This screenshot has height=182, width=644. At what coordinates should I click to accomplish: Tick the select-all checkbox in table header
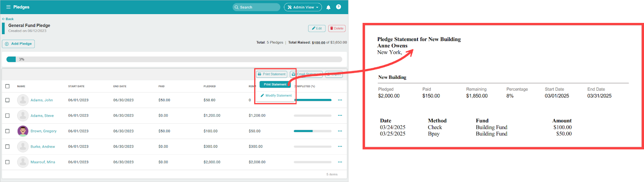7,86
